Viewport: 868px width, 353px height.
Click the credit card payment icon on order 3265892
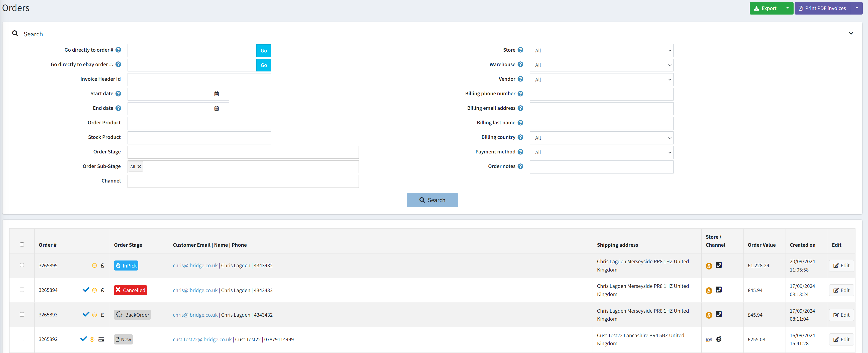click(101, 339)
